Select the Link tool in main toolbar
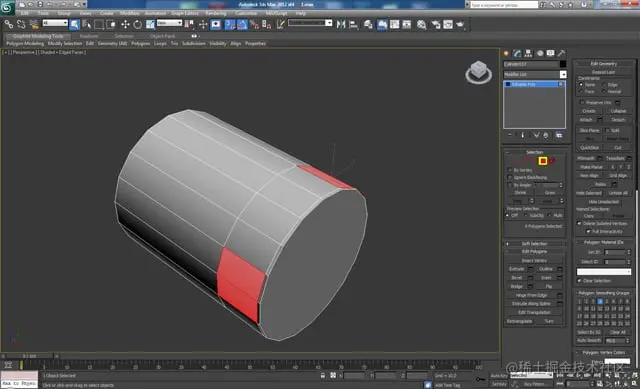The image size is (640, 389). pyautogui.click(x=9, y=24)
